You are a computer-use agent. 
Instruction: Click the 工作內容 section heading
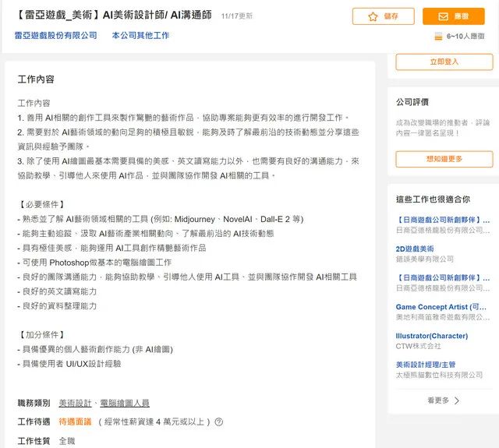(x=36, y=79)
